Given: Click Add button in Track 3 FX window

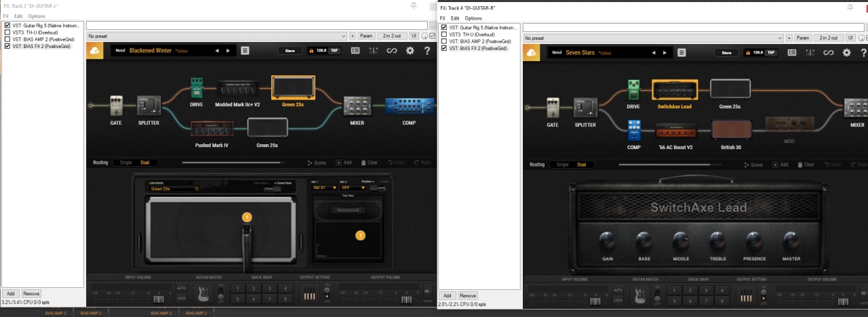Looking at the screenshot, I should click(x=11, y=294).
